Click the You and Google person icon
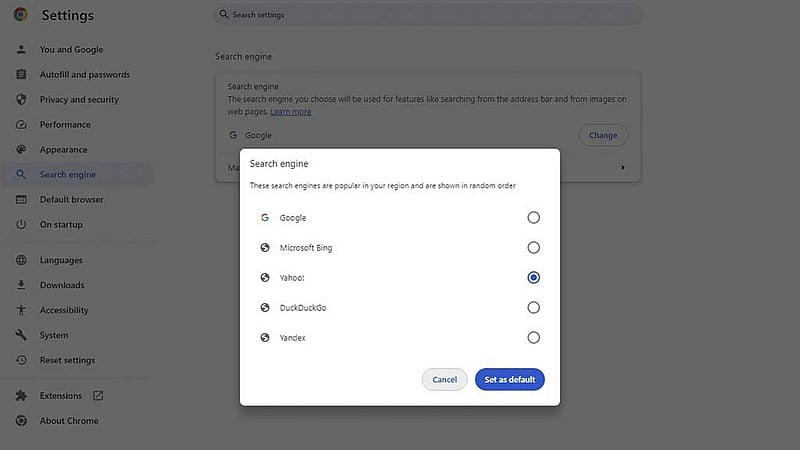This screenshot has width=800, height=450. click(21, 49)
